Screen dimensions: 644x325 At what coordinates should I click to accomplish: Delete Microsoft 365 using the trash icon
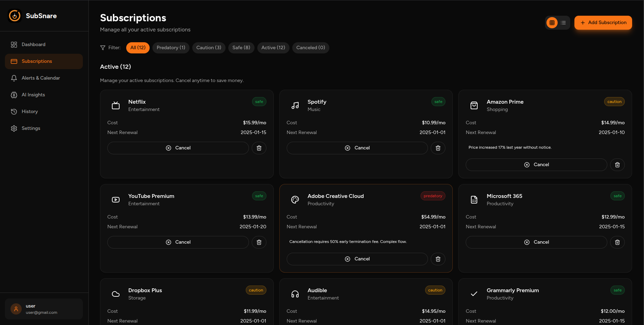pos(617,242)
